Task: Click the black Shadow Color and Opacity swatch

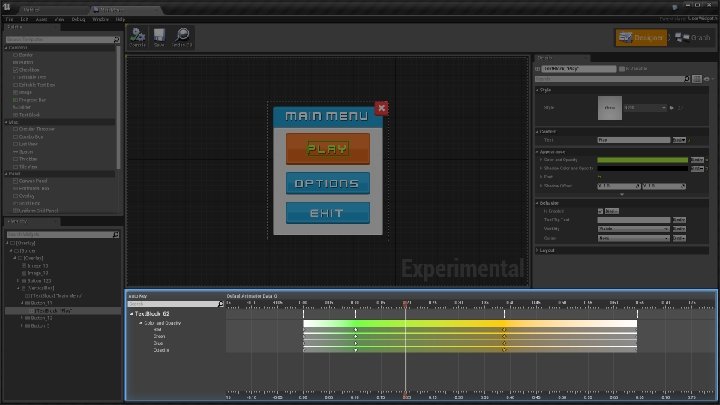Action: tap(642, 169)
